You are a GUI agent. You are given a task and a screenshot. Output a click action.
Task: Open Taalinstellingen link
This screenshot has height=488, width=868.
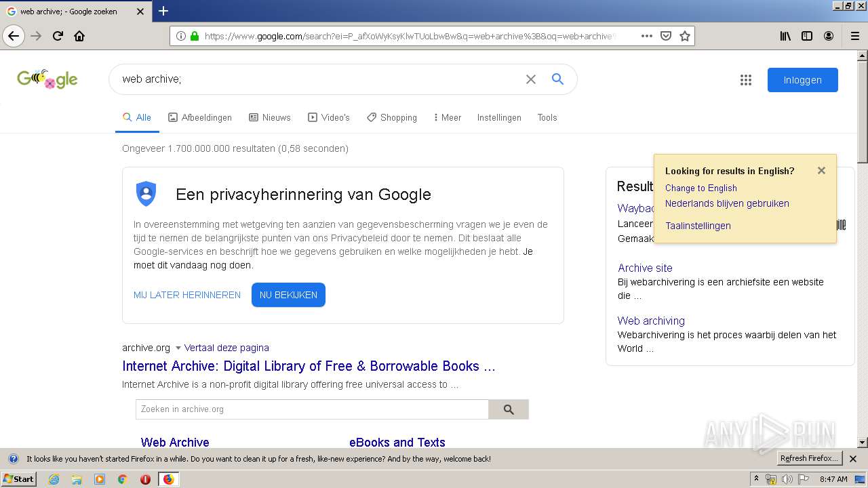[698, 226]
